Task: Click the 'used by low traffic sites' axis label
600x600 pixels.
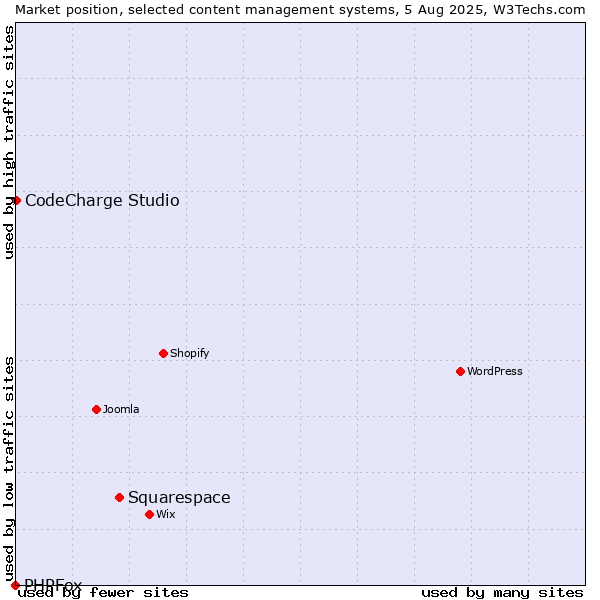Action: [8, 470]
